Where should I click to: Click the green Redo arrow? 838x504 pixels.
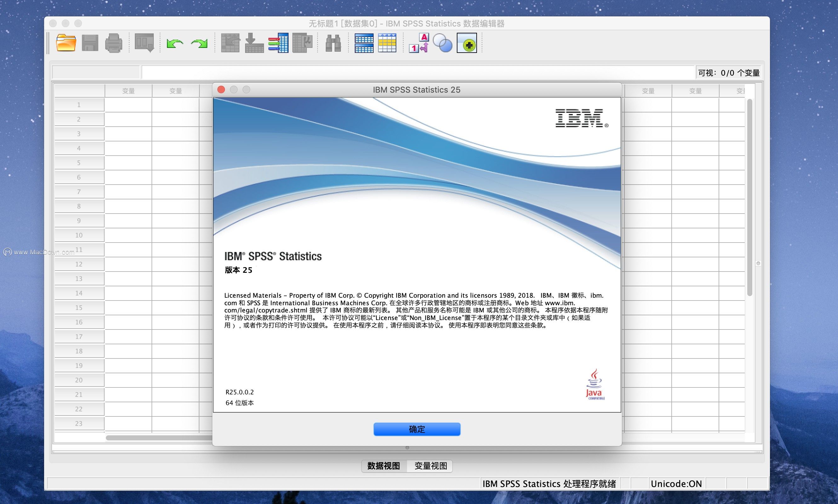(x=199, y=43)
